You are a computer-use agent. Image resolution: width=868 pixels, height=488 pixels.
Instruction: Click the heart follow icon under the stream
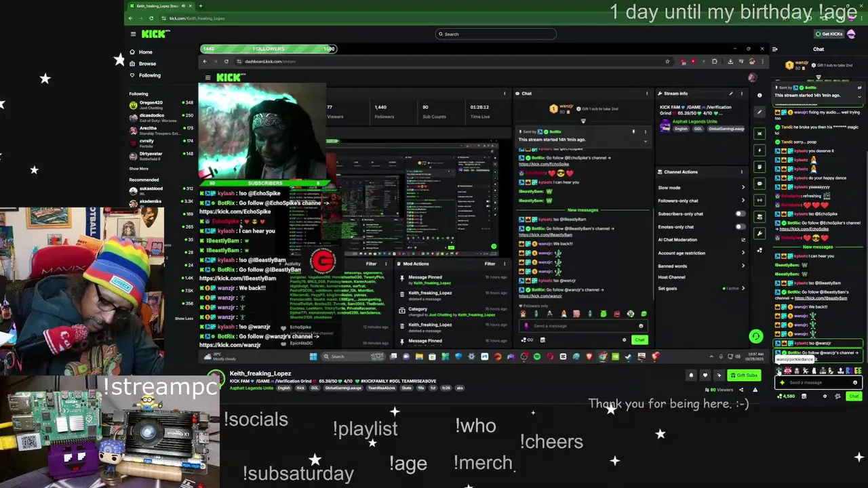tap(705, 375)
